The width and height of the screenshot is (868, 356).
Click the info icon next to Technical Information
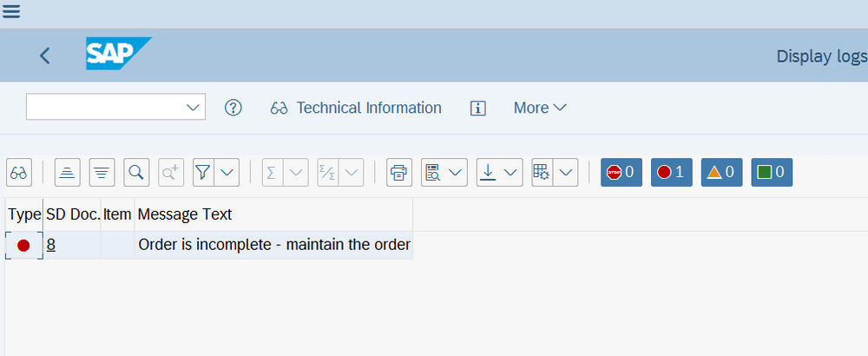pos(477,108)
